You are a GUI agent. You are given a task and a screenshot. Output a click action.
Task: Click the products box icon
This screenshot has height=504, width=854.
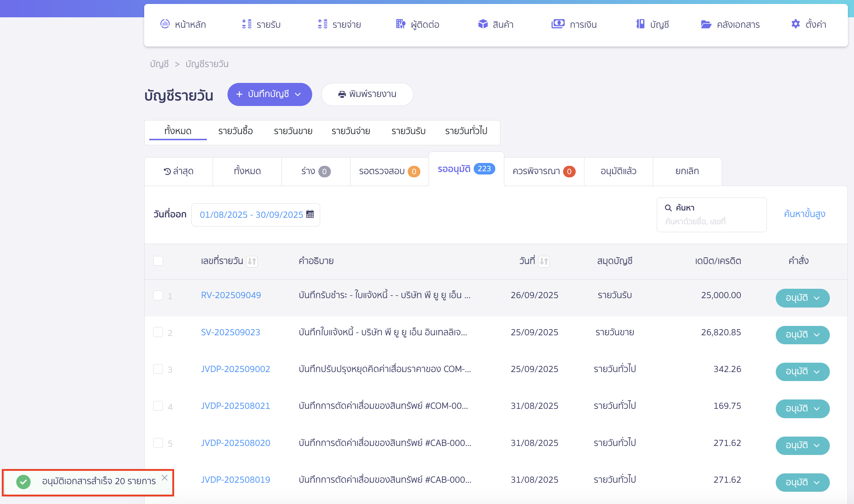tap(483, 24)
